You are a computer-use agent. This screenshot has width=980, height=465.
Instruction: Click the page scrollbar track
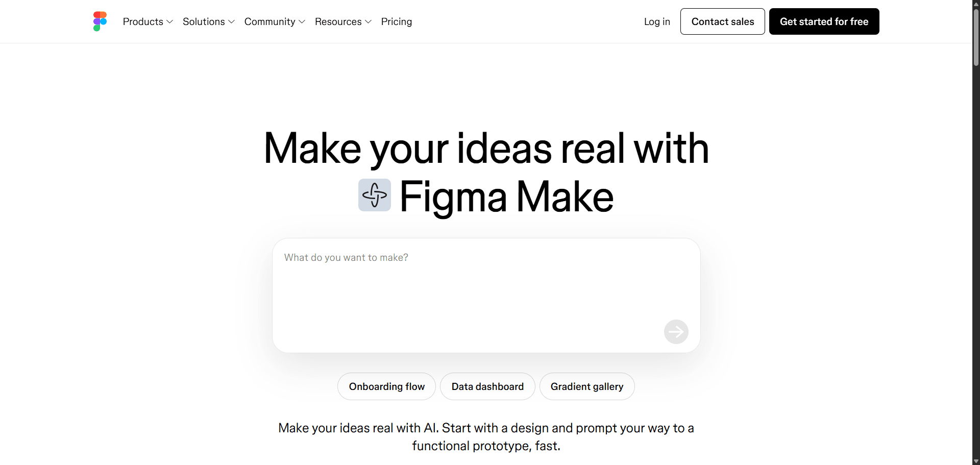pyautogui.click(x=975, y=255)
